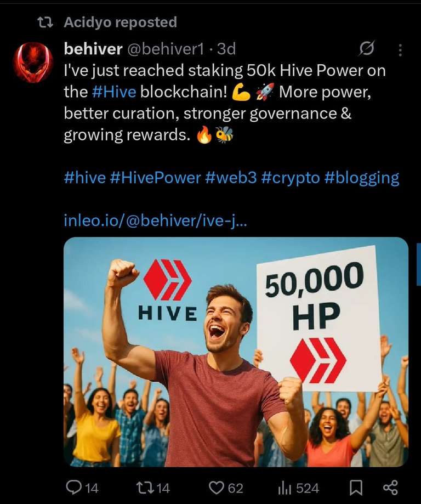This screenshot has height=504, width=421.
Task: Bookmark this post
Action: [x=356, y=488]
